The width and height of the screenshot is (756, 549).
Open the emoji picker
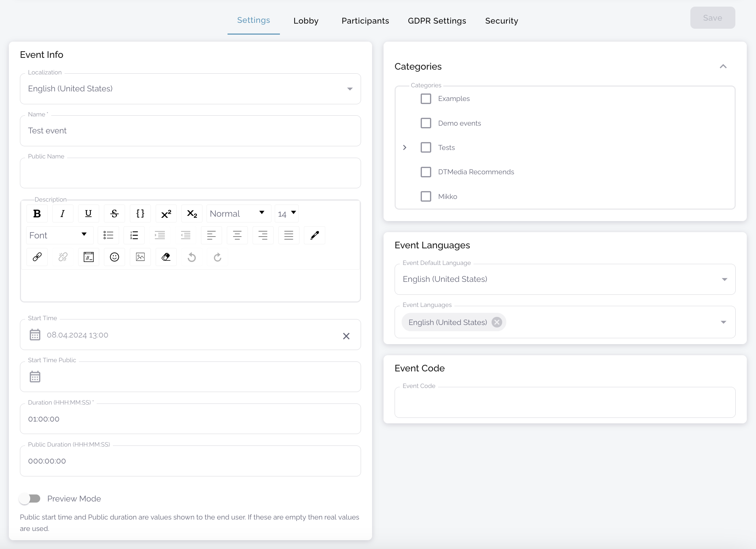click(114, 257)
